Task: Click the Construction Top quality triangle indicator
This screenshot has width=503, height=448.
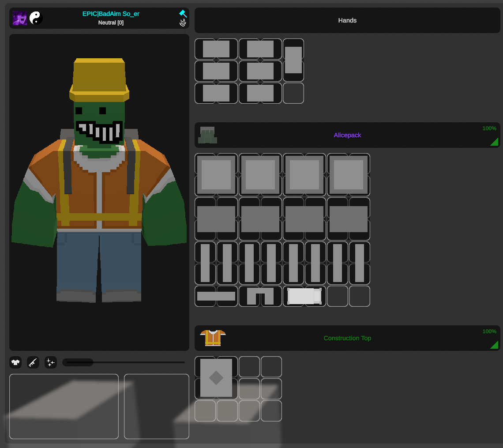Action: [494, 345]
